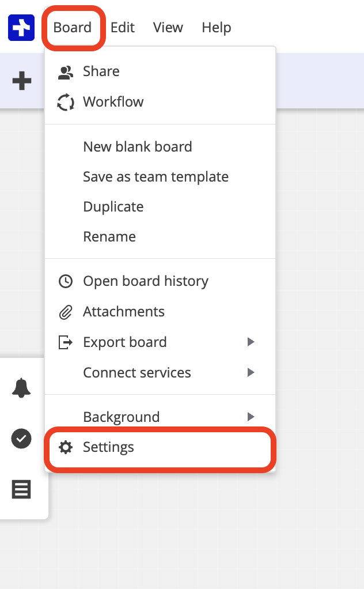Open the Edit menu
This screenshot has height=589, width=364.
coord(123,27)
